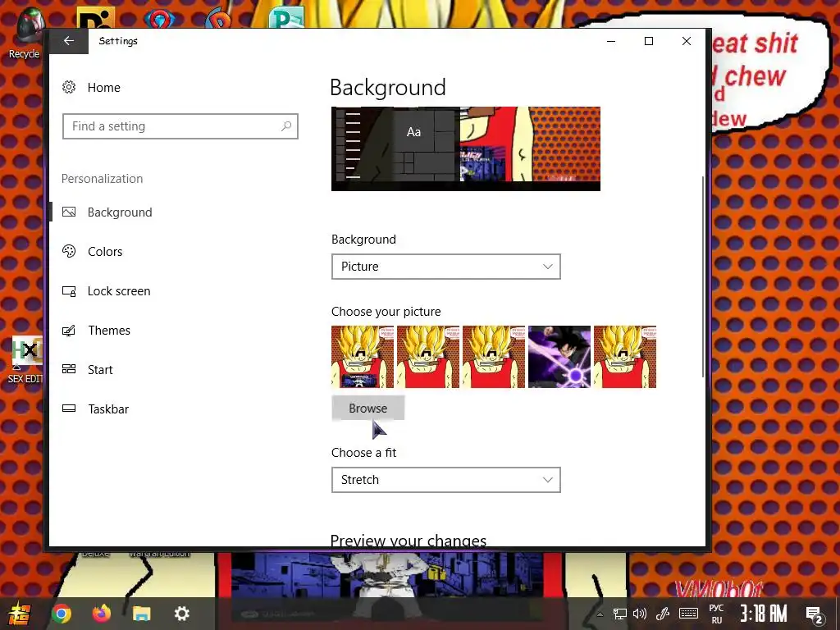Open Taskbar settings

point(108,409)
